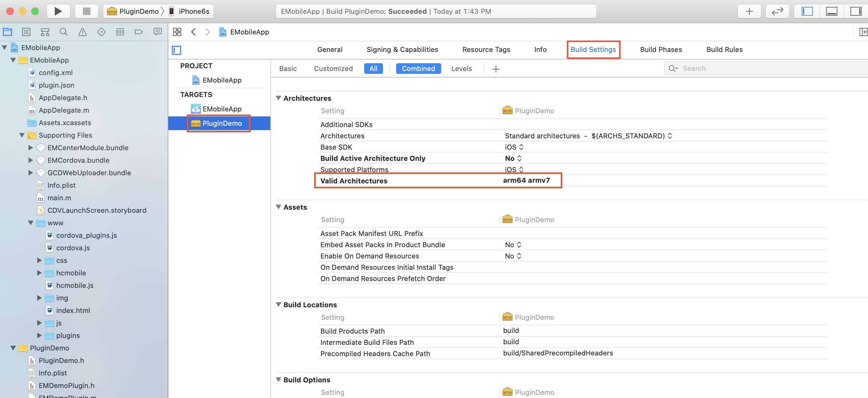Open the related items grid menu
The image size is (868, 398).
(x=177, y=32)
